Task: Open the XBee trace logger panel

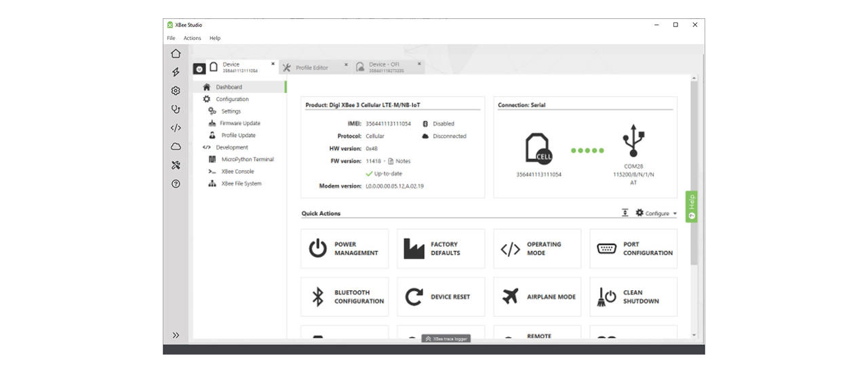Action: click(446, 338)
